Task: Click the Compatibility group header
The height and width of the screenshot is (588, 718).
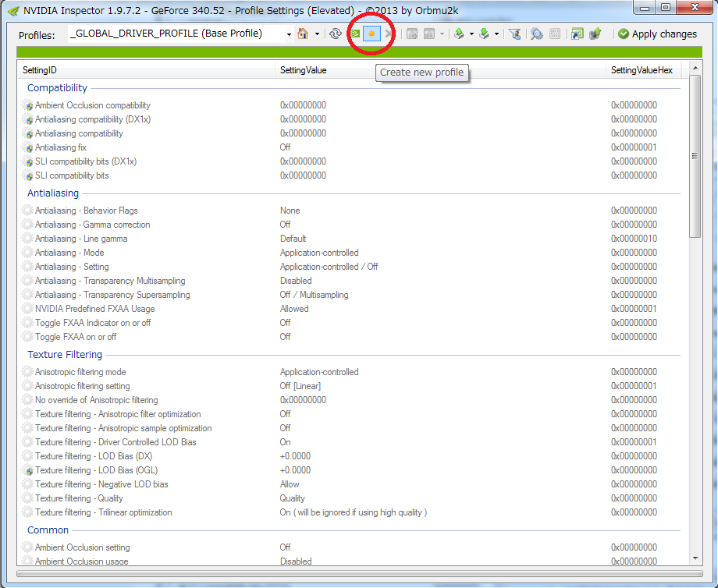Action: pos(57,88)
